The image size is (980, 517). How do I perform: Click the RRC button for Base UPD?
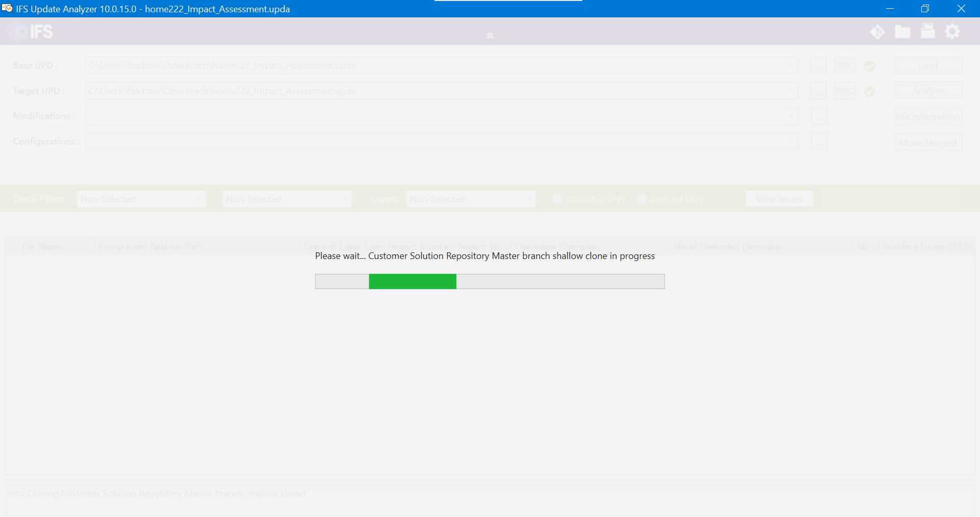(x=845, y=65)
